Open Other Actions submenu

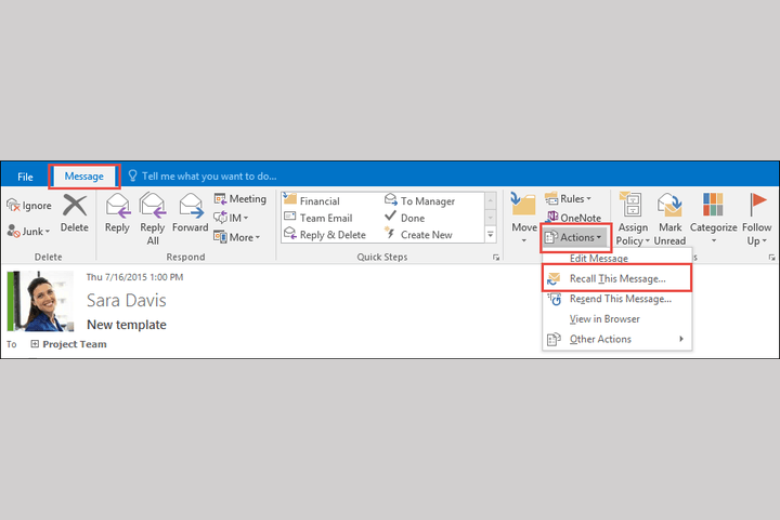[x=617, y=339]
